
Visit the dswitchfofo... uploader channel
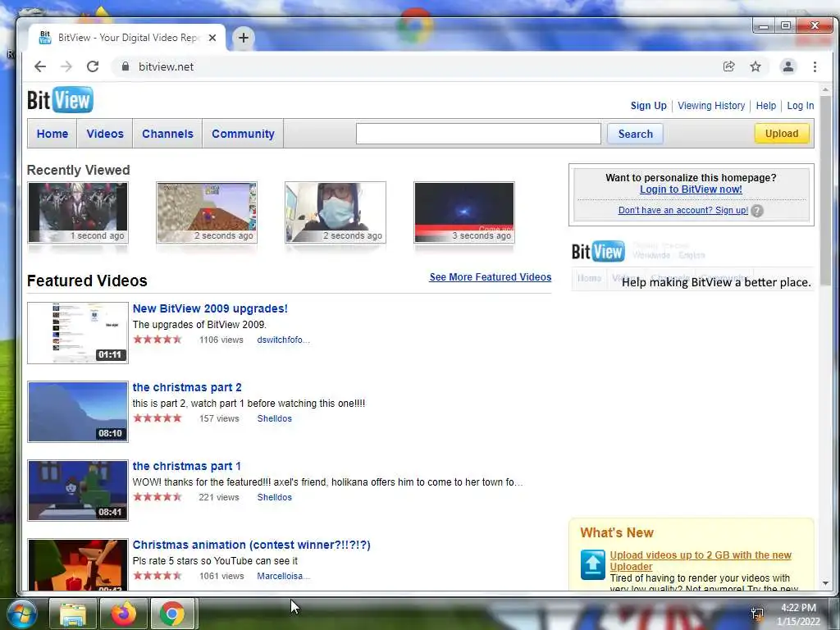pyautogui.click(x=283, y=340)
